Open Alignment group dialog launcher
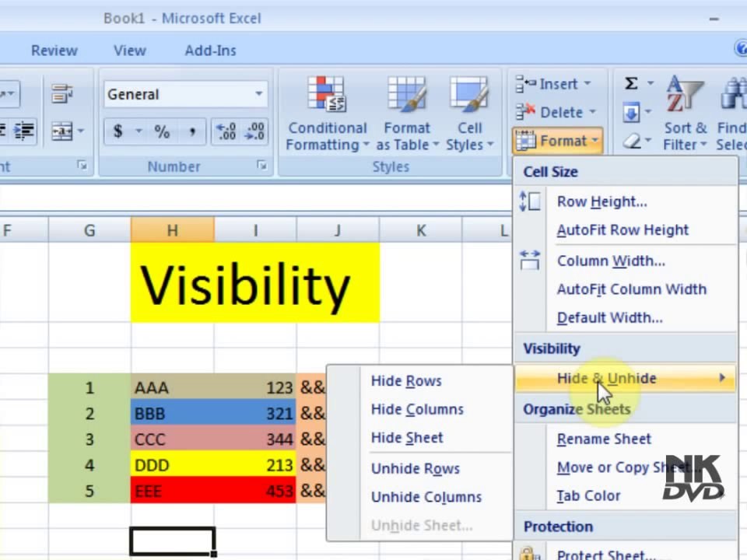 click(82, 165)
